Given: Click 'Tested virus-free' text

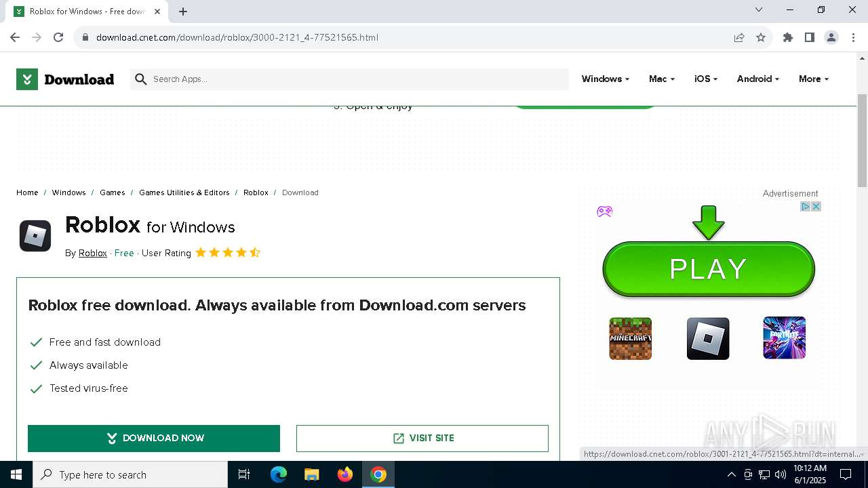Looking at the screenshot, I should click(89, 388).
